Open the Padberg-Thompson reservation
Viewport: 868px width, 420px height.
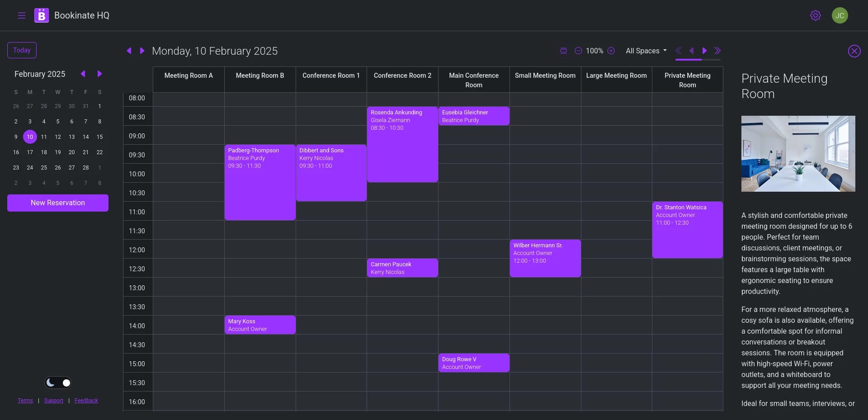click(x=260, y=182)
